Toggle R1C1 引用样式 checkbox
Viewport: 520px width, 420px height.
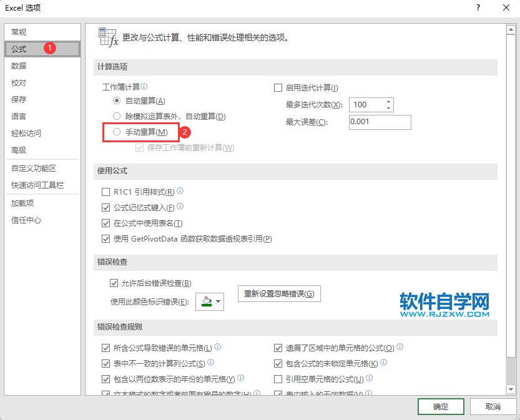(105, 192)
